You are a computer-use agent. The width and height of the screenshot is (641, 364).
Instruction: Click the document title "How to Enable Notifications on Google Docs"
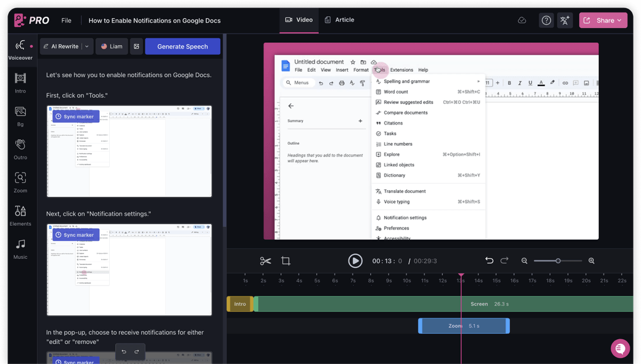click(x=154, y=20)
